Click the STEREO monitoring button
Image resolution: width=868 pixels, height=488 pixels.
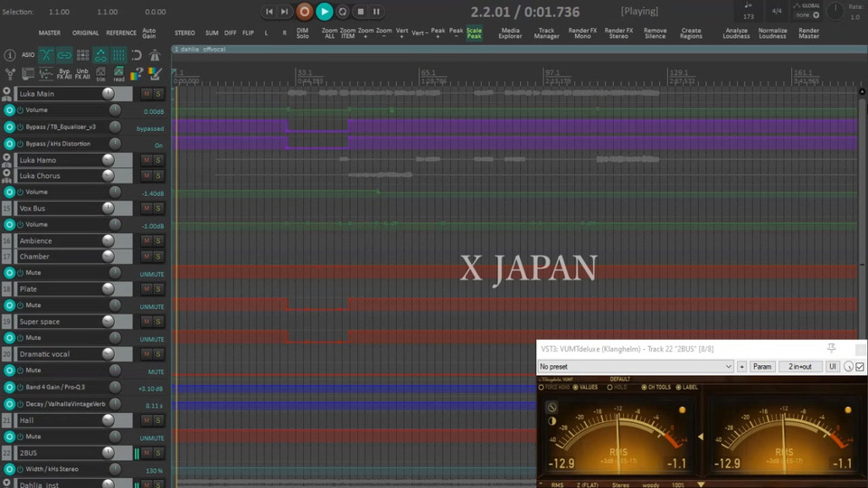(x=184, y=33)
